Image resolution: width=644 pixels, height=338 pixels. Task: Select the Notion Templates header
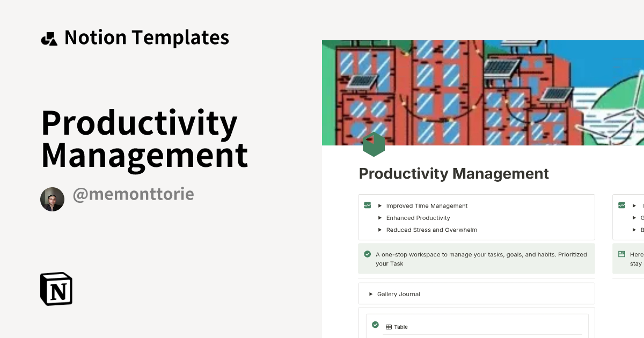(147, 37)
